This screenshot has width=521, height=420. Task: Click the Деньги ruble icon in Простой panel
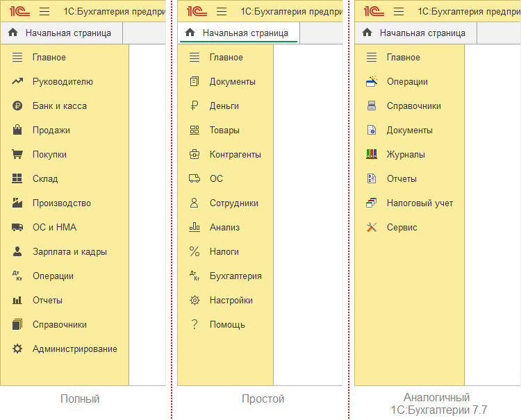tap(195, 106)
